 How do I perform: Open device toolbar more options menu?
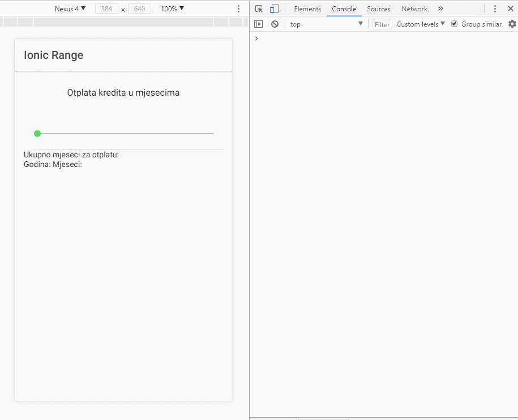pyautogui.click(x=238, y=9)
